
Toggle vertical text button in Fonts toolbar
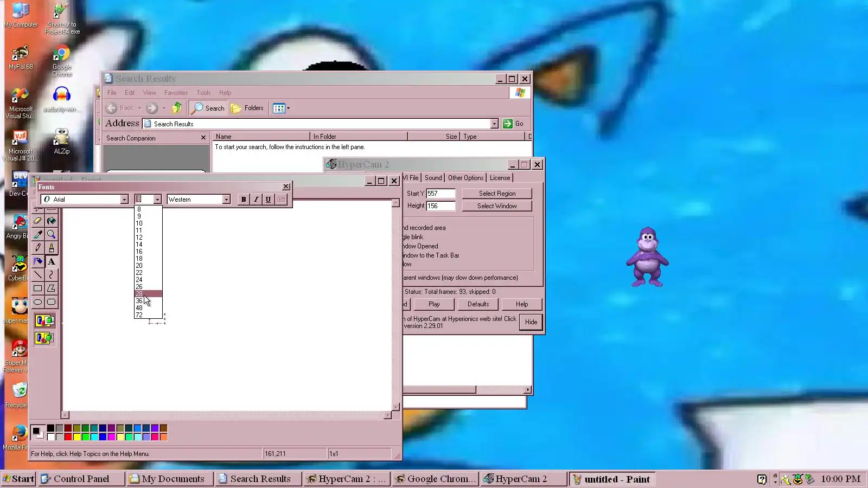click(281, 200)
